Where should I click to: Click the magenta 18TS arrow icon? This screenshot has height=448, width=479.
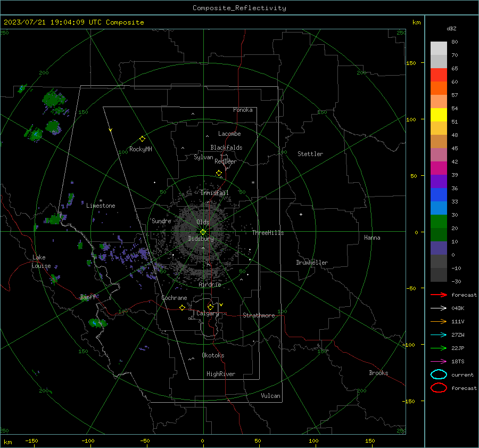tap(439, 362)
